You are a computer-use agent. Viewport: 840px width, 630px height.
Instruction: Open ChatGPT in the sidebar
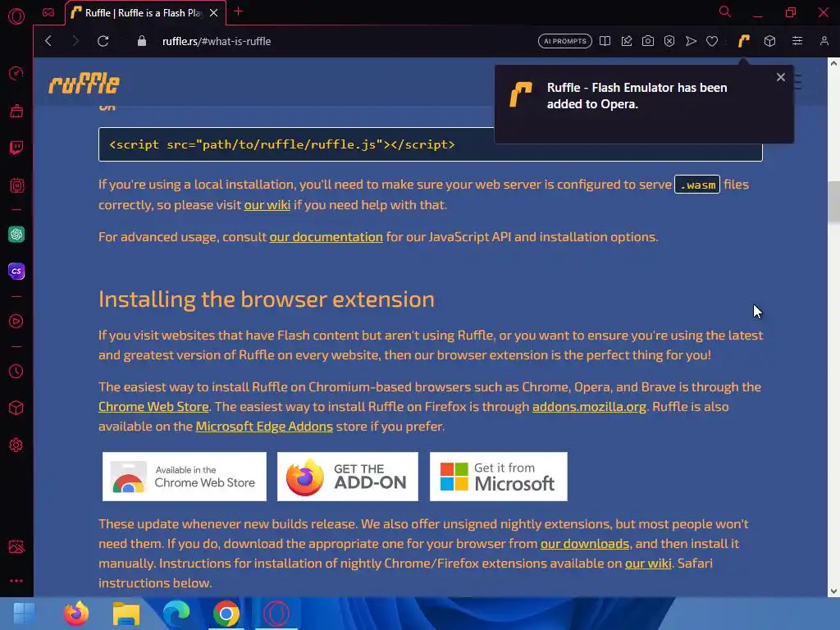coord(16,234)
